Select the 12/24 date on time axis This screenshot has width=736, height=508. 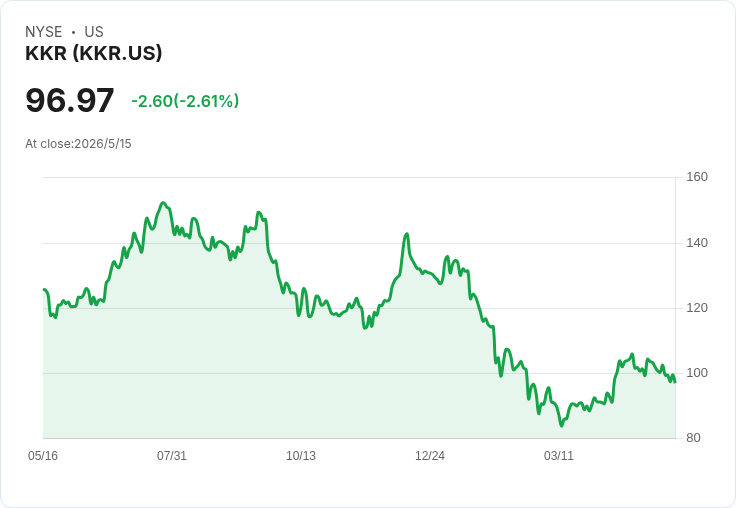pyautogui.click(x=429, y=456)
